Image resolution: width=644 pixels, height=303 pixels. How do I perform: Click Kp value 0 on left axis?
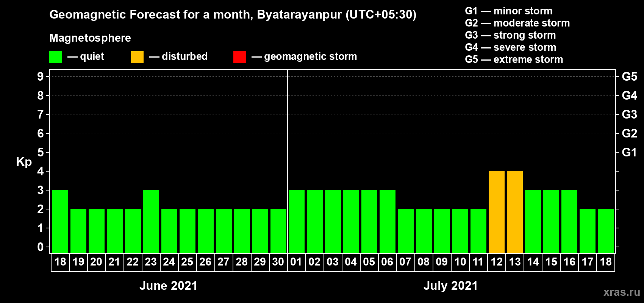[41, 247]
